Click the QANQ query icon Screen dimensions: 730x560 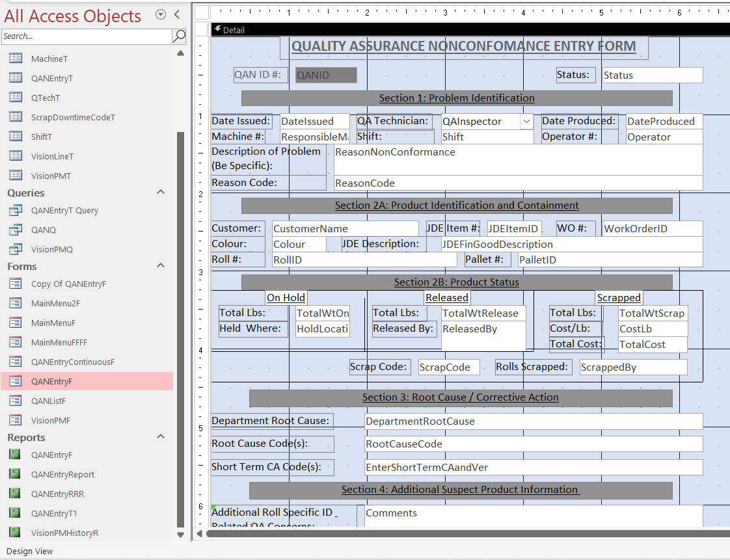coord(16,230)
